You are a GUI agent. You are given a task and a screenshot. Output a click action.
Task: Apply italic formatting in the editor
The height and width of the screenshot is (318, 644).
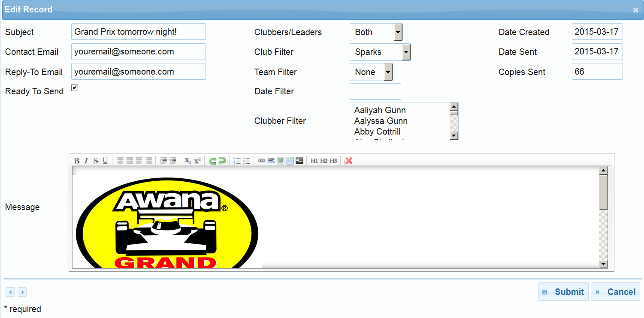click(86, 161)
